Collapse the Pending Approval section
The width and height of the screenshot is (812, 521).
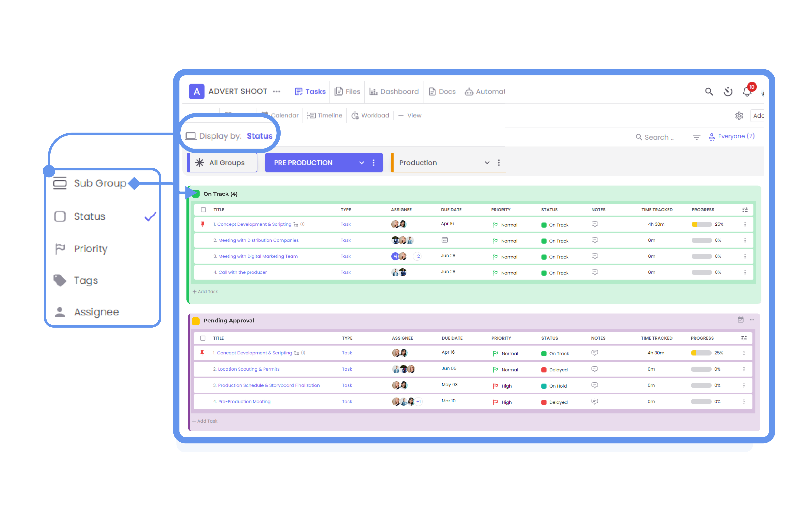pyautogui.click(x=229, y=320)
